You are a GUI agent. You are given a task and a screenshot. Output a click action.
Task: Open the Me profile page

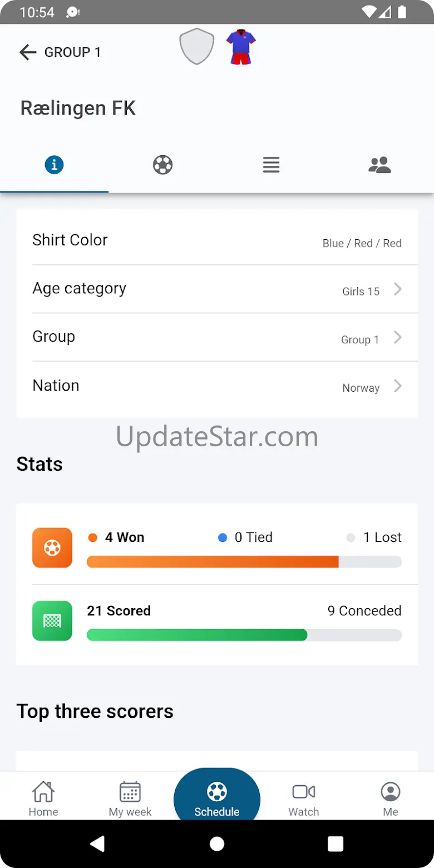click(391, 799)
